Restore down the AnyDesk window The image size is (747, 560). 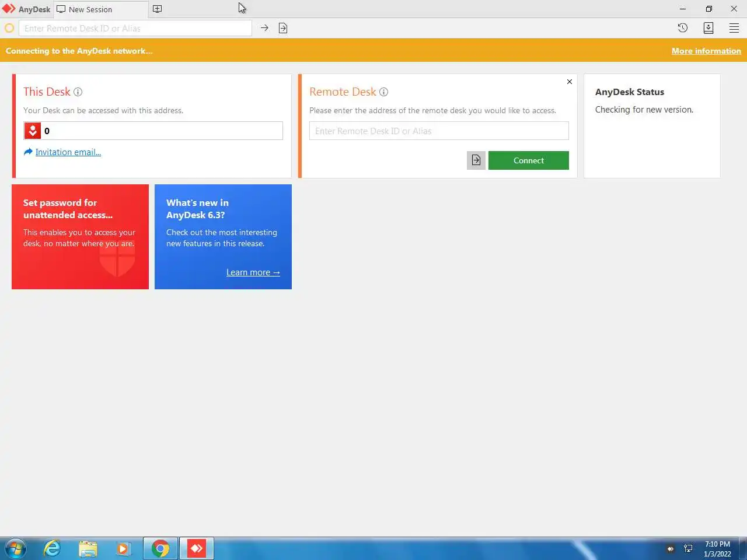coord(708,9)
